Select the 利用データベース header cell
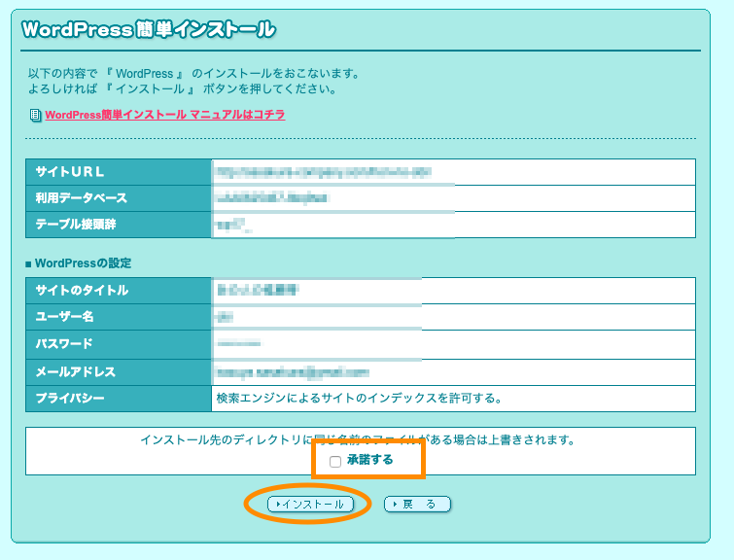This screenshot has width=734, height=560. pos(119,198)
